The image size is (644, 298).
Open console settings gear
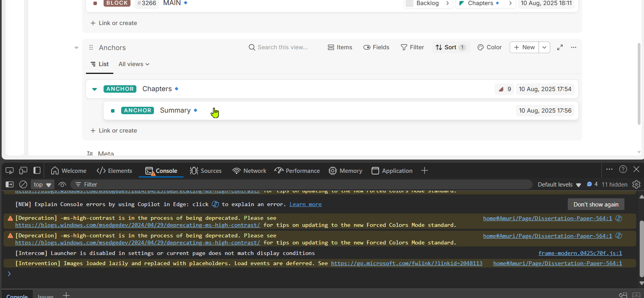(637, 184)
